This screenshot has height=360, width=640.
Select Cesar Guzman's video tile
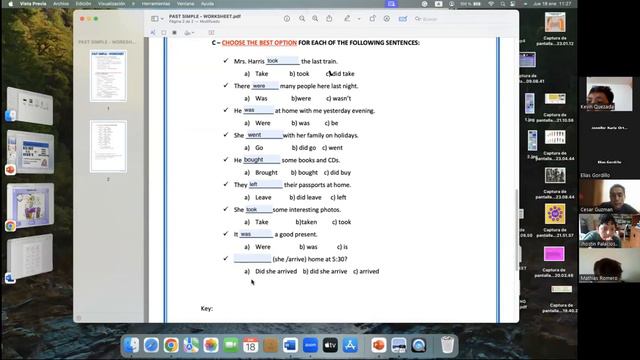pyautogui.click(x=609, y=196)
